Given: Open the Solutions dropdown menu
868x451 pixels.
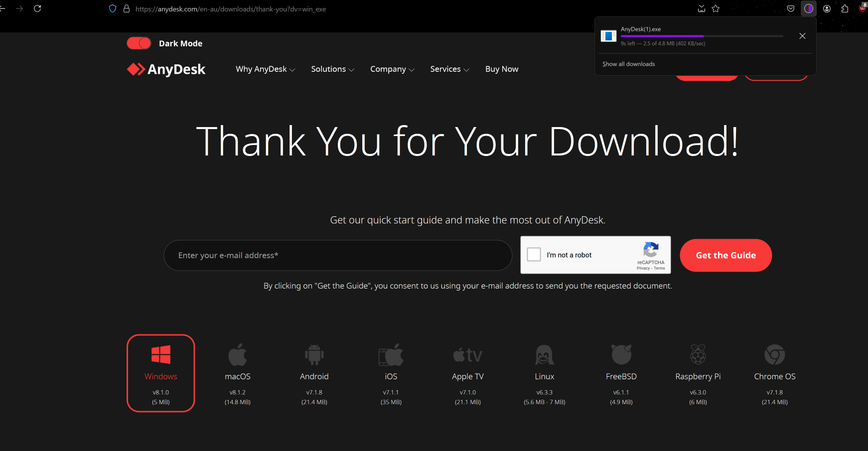Looking at the screenshot, I should coord(332,69).
